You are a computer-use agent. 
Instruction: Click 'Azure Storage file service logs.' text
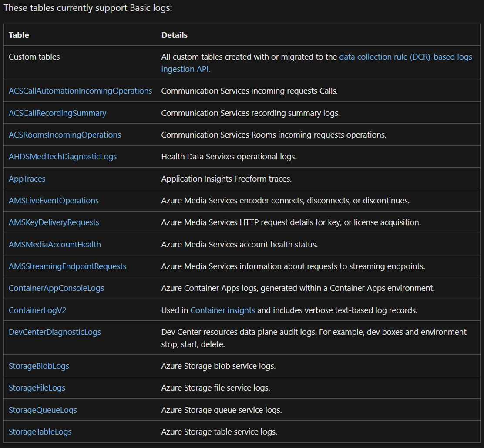point(216,388)
